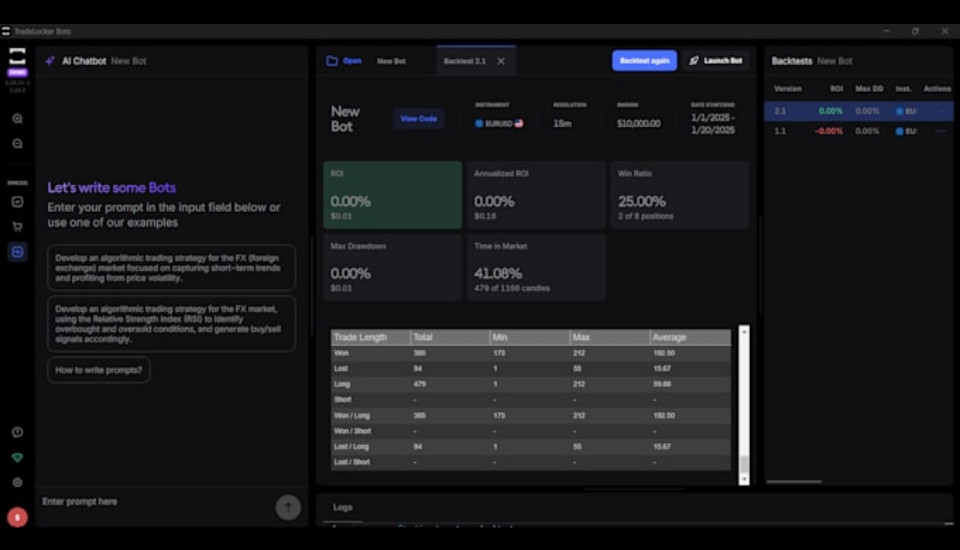Screen dimensions: 960x550
Task: Select the highlighted Bots icon in sidebar
Action: (17, 252)
